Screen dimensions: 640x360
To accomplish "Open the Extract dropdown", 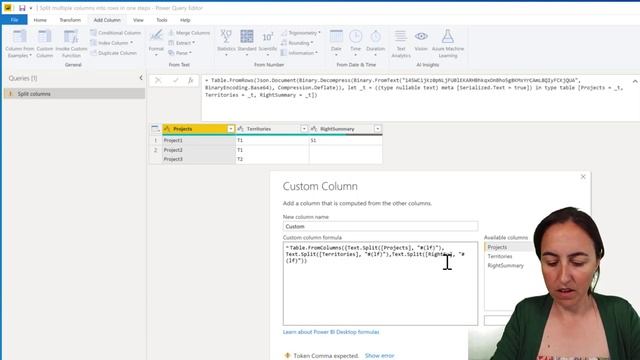I will (182, 43).
